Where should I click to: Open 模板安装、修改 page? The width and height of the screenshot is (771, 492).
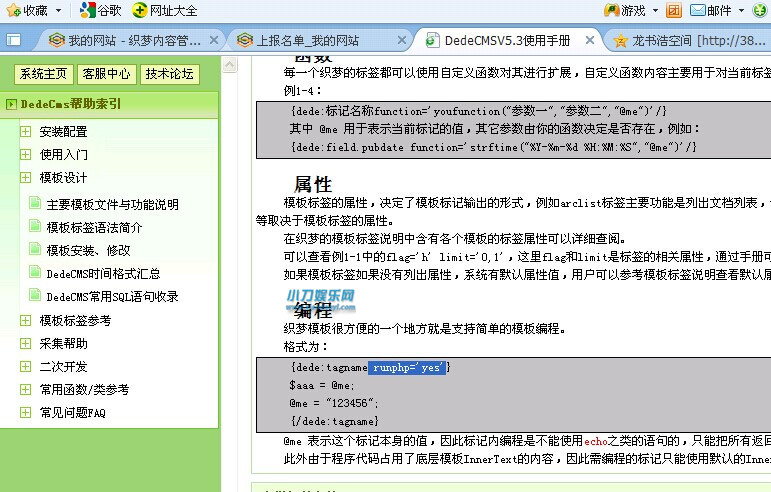[x=89, y=251]
